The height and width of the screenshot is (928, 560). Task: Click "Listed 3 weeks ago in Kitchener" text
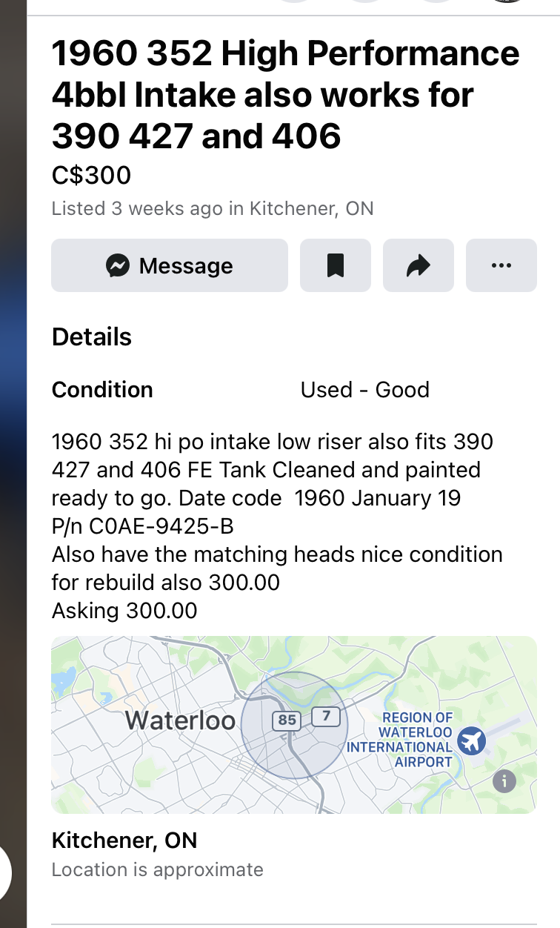tap(213, 208)
